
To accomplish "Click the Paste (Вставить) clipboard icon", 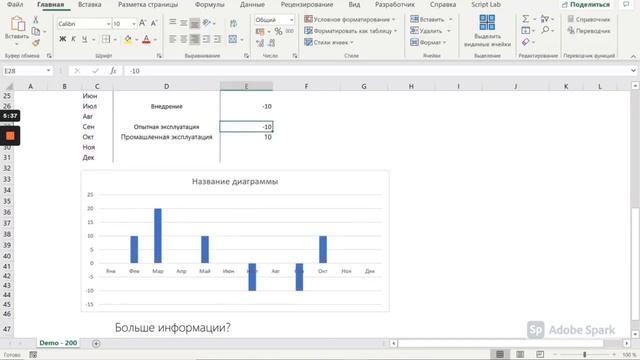I will tap(17, 24).
